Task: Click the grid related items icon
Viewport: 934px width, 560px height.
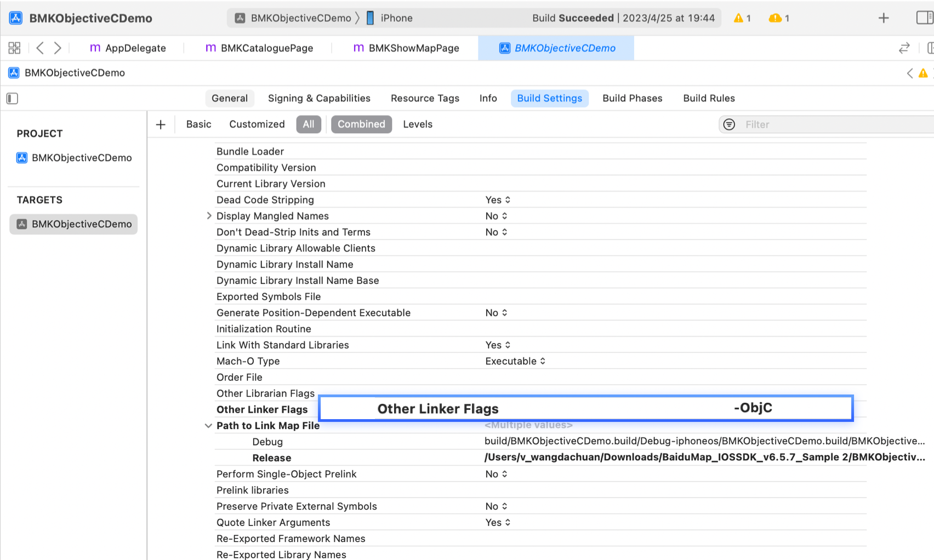Action: (14, 48)
